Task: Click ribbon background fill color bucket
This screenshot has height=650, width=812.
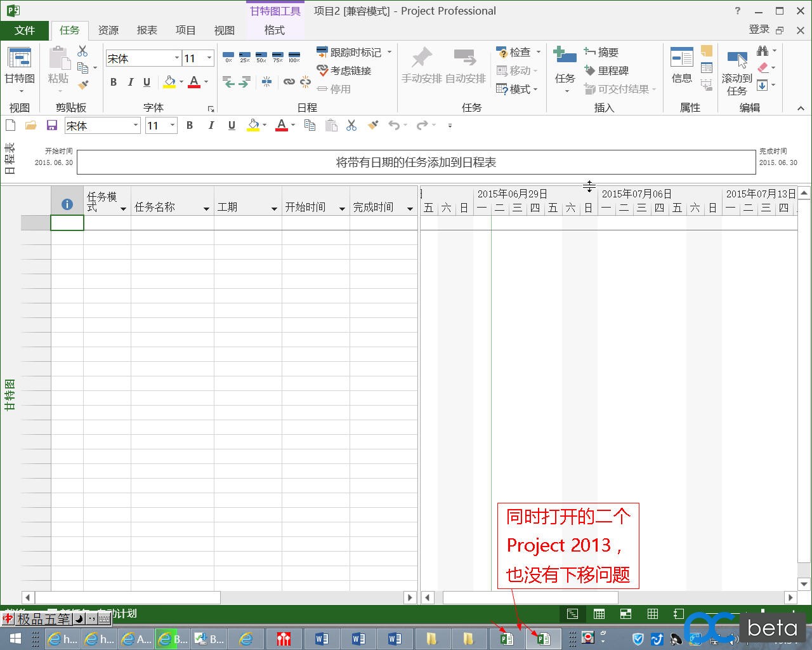Action: [169, 82]
